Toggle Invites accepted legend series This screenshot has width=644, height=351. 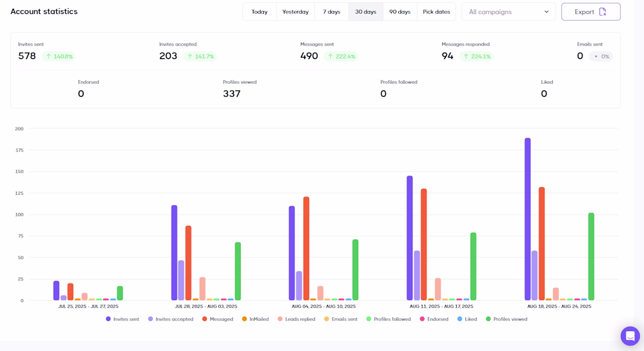pos(170,319)
